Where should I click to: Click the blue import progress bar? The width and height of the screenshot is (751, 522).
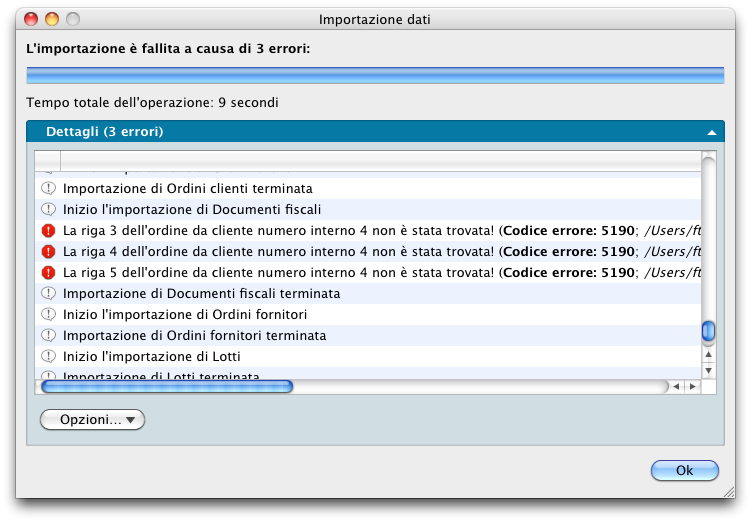(375, 75)
